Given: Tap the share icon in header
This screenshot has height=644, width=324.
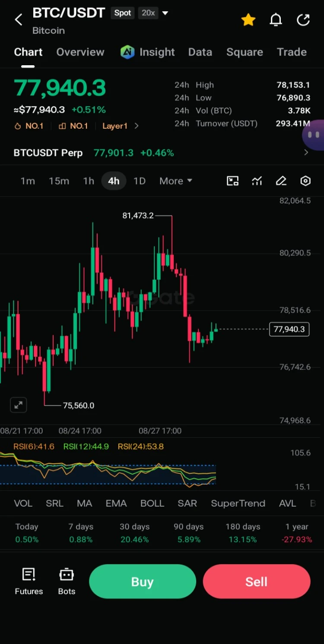Looking at the screenshot, I should pos(303,20).
